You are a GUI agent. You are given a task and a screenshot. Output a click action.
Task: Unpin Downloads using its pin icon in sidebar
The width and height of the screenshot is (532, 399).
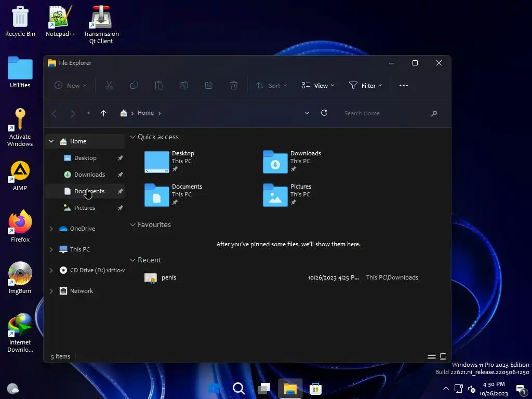click(x=120, y=175)
